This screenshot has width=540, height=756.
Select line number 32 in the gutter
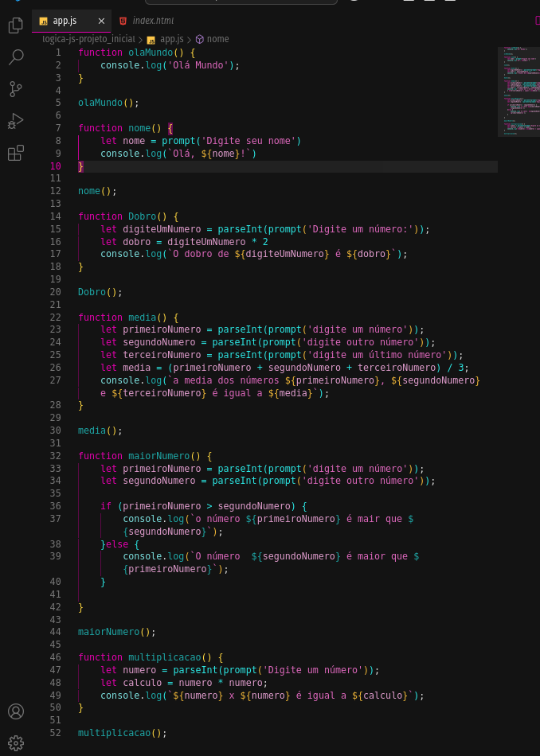coord(56,456)
